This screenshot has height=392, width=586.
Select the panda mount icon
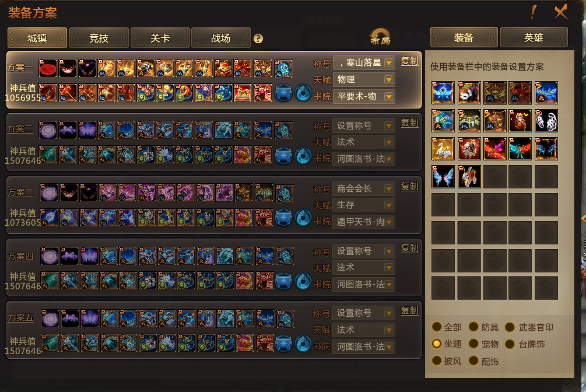click(469, 92)
